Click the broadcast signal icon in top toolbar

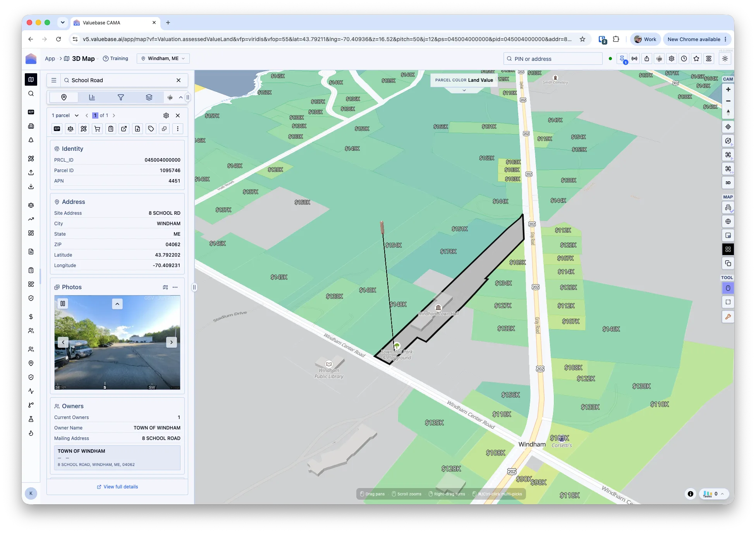pos(634,59)
